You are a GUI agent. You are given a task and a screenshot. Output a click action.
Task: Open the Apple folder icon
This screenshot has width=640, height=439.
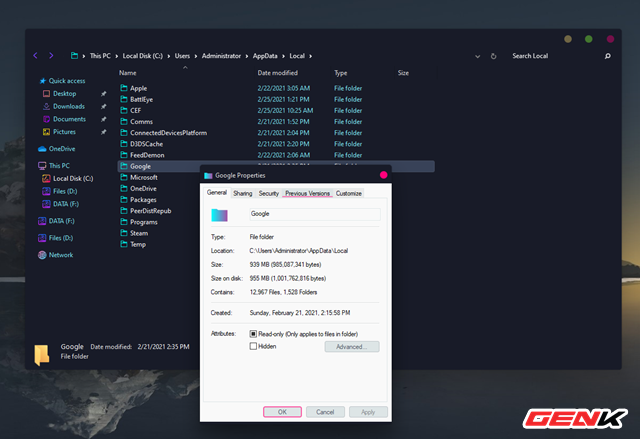[124, 88]
